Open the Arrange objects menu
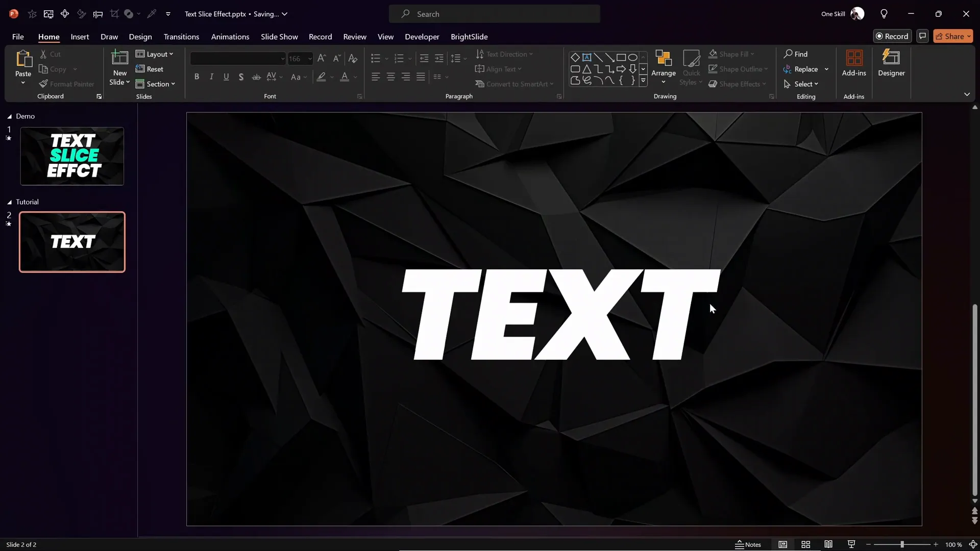 point(663,67)
